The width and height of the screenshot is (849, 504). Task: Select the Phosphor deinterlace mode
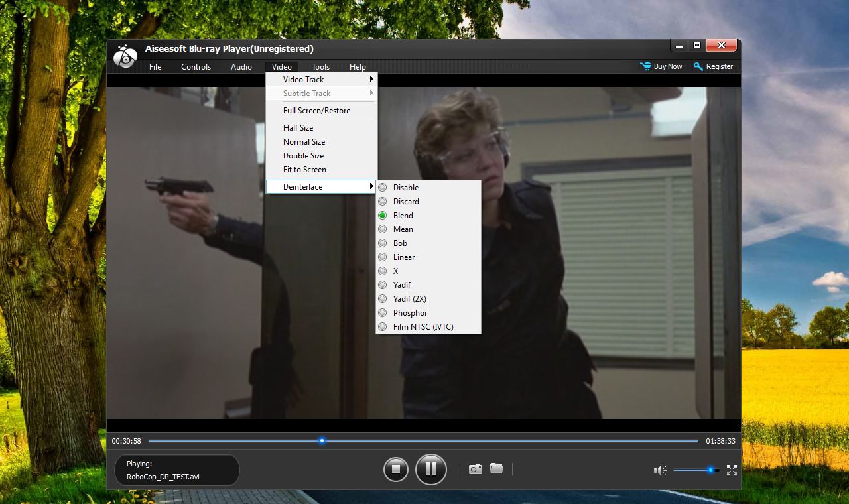[x=428, y=313]
